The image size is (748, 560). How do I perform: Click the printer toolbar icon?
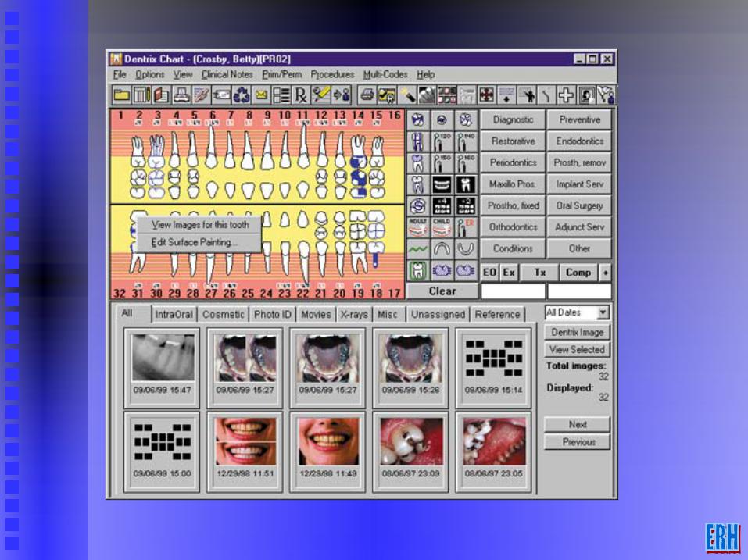[367, 95]
